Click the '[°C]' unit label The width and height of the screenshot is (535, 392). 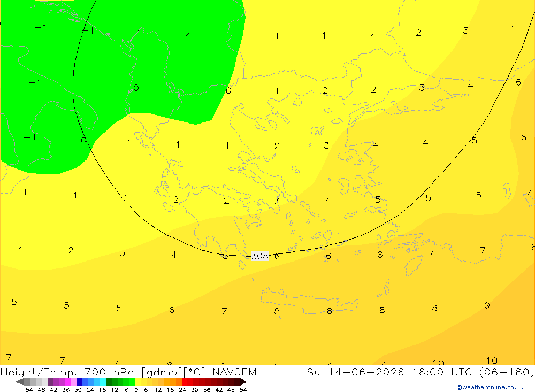(195, 372)
